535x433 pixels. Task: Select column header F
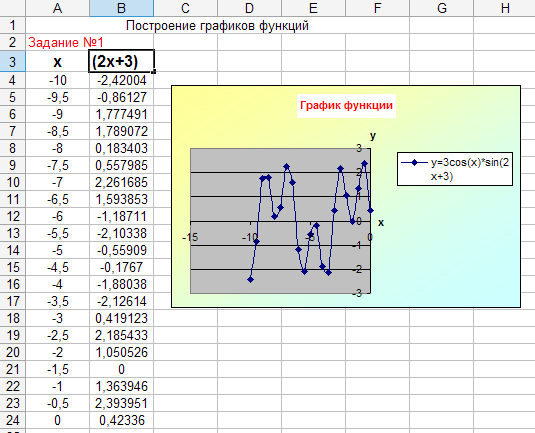(x=377, y=8)
